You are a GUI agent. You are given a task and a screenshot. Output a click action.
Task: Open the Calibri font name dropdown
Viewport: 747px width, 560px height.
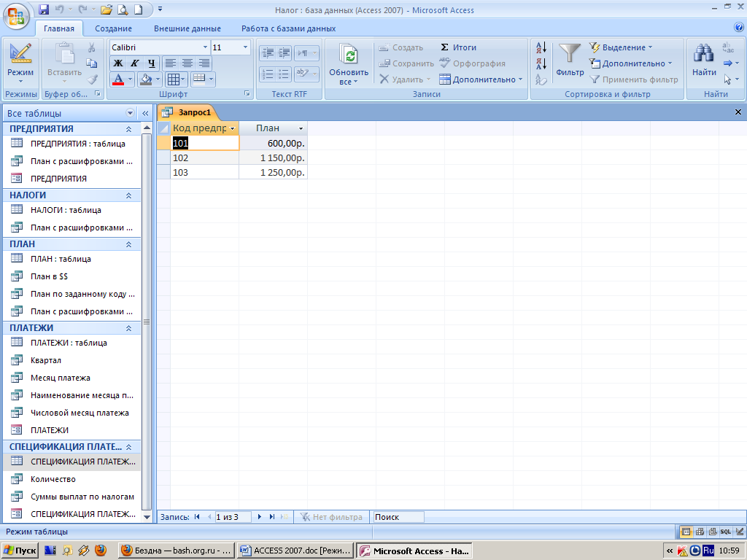click(205, 47)
